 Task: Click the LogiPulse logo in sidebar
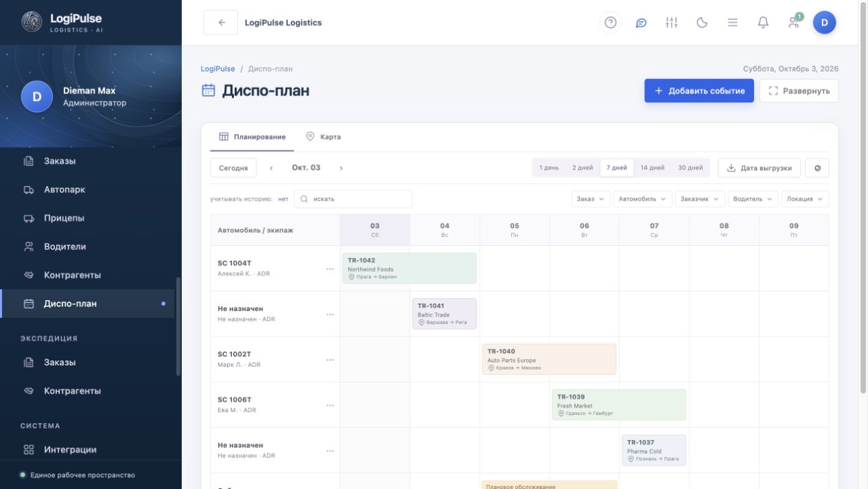pos(61,23)
